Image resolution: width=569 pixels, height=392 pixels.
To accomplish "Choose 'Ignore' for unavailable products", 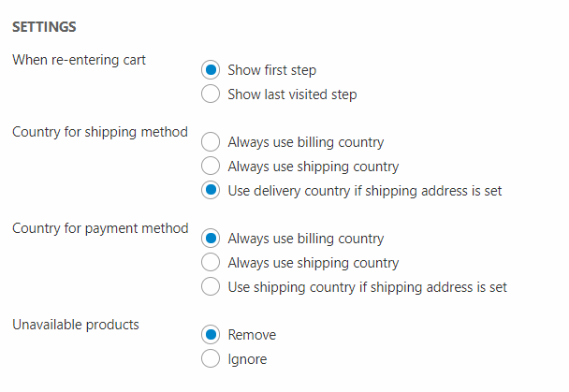I will (x=212, y=359).
